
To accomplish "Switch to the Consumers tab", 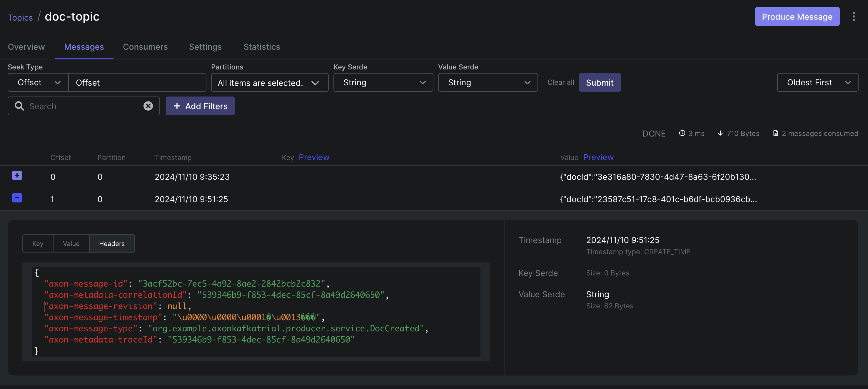I will [145, 47].
